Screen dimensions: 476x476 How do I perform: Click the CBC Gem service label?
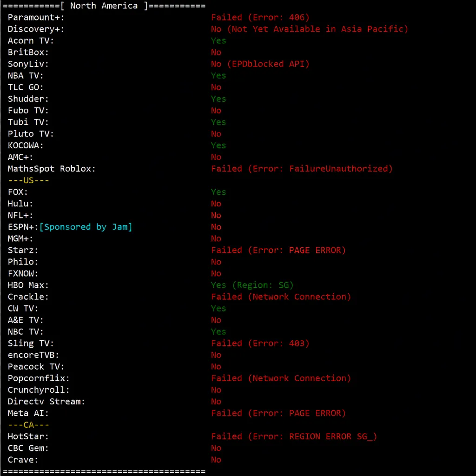point(28,448)
